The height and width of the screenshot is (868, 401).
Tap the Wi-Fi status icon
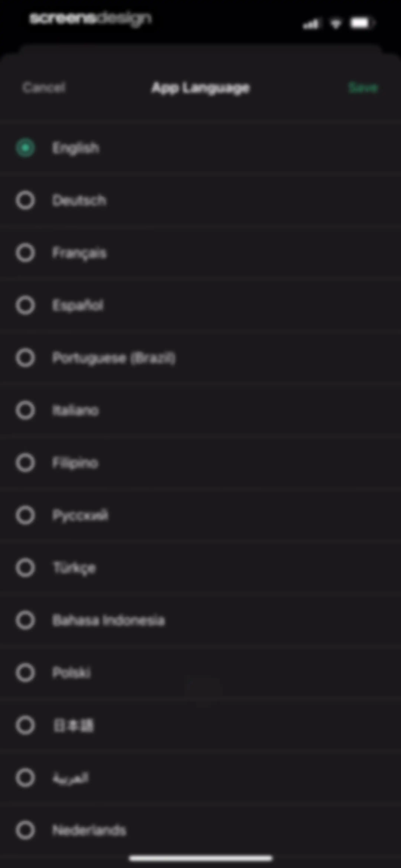335,24
